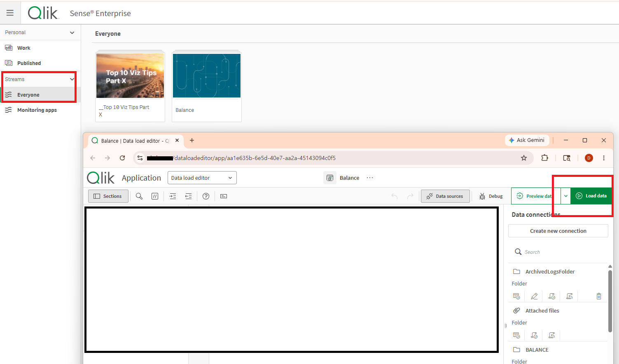Open script editor help
Viewport: 619px width, 364px height.
[x=206, y=196]
